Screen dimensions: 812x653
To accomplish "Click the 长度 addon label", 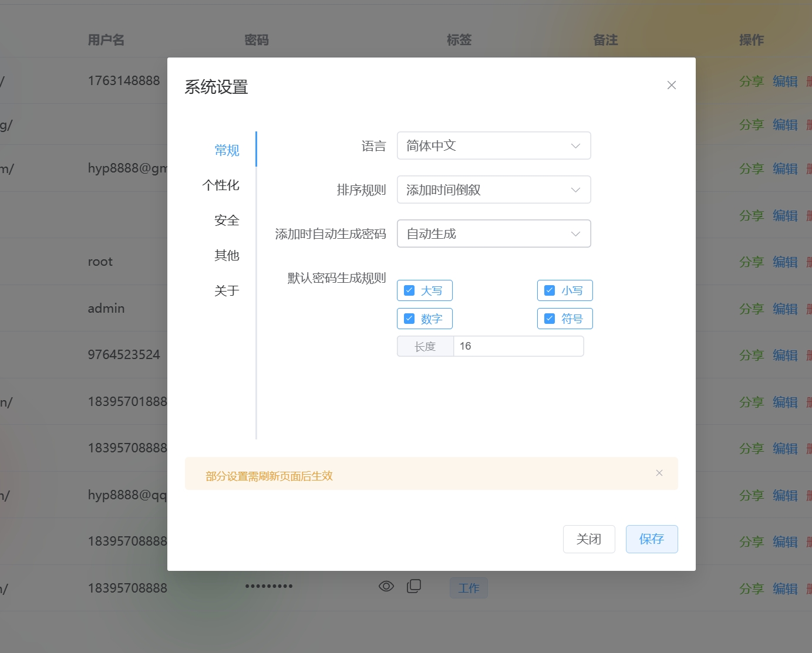I will tap(425, 346).
